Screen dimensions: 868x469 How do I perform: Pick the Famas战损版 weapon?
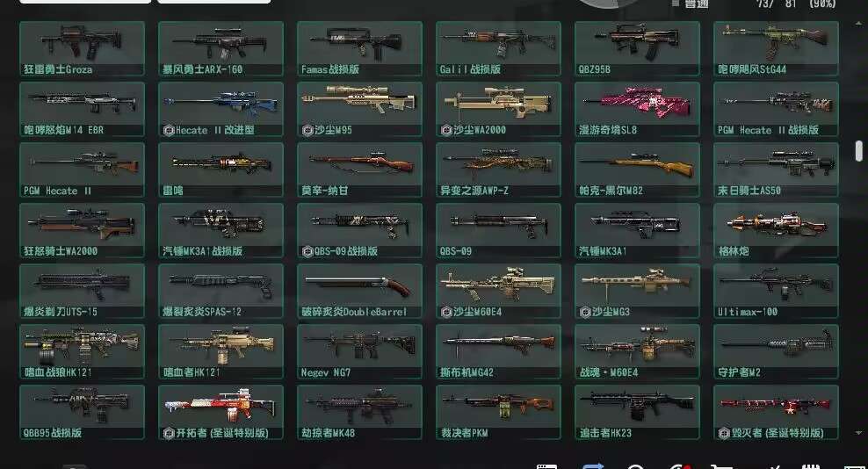tap(360, 48)
